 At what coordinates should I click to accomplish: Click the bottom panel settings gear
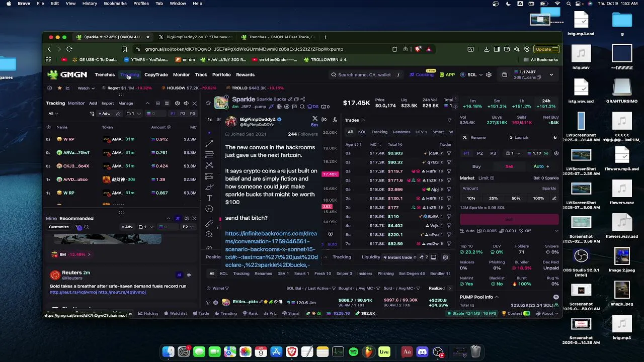tap(445, 257)
